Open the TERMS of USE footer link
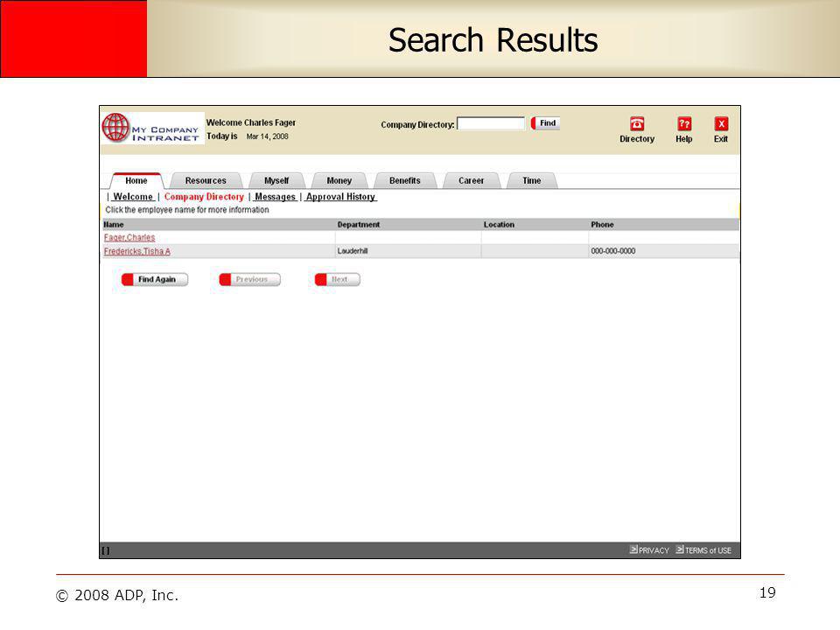 tap(708, 550)
